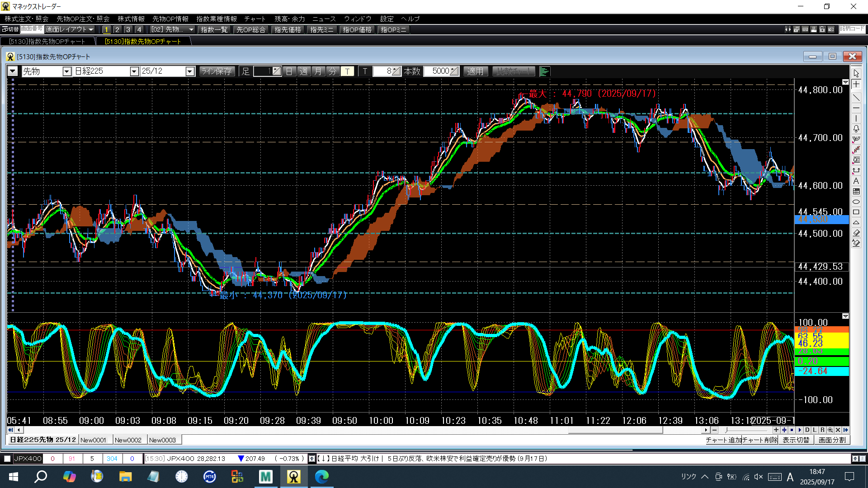Switch to the New0001 chart tab

click(x=93, y=440)
